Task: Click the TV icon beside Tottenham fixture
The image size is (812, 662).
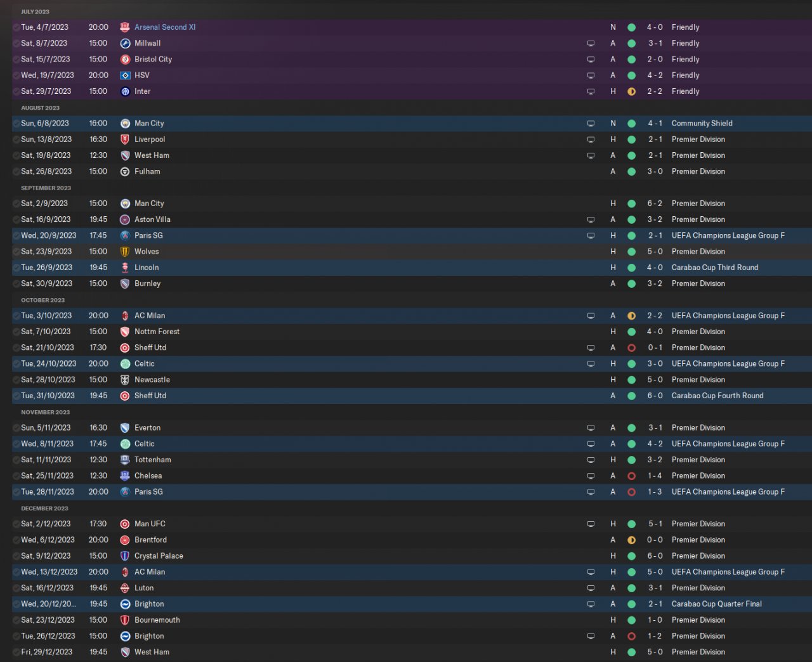Action: 591,460
